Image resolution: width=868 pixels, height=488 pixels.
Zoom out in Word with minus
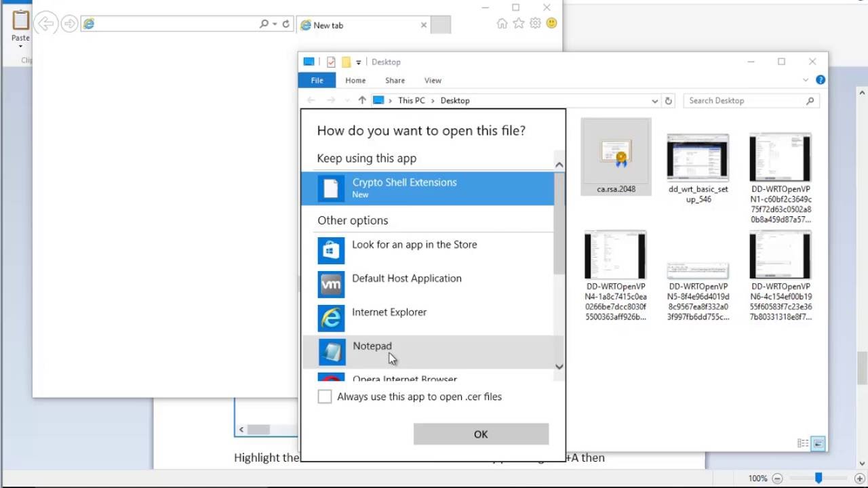[778, 479]
